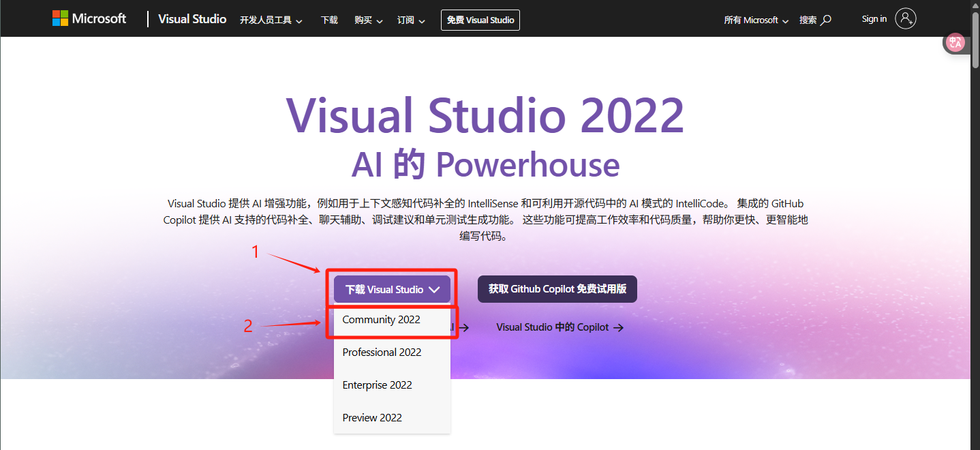Click 获取 Github Copilot 免费试用版 button

(x=557, y=288)
